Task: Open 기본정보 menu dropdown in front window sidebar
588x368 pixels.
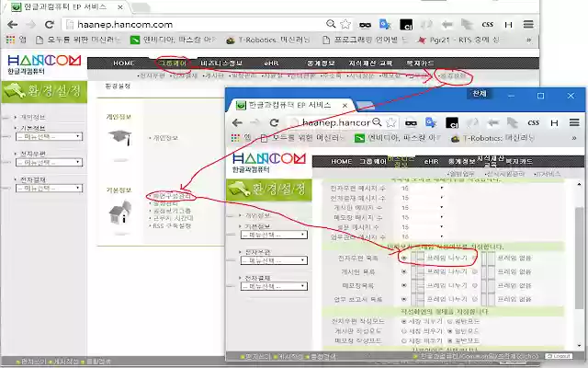Action: pyautogui.click(x=274, y=235)
